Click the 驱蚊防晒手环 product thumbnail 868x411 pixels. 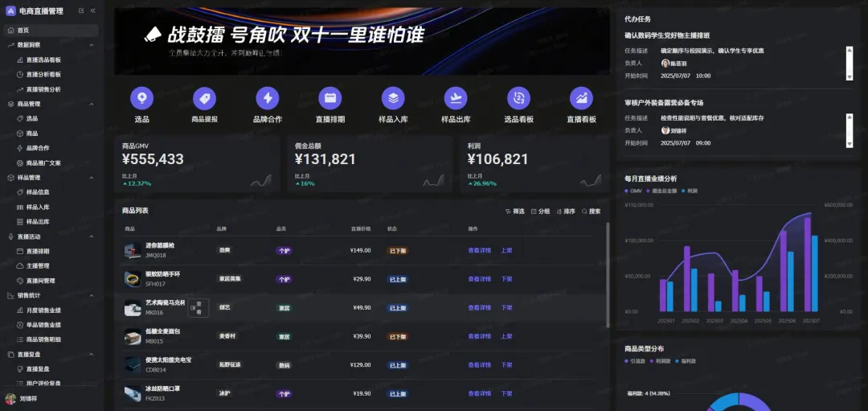[132, 279]
